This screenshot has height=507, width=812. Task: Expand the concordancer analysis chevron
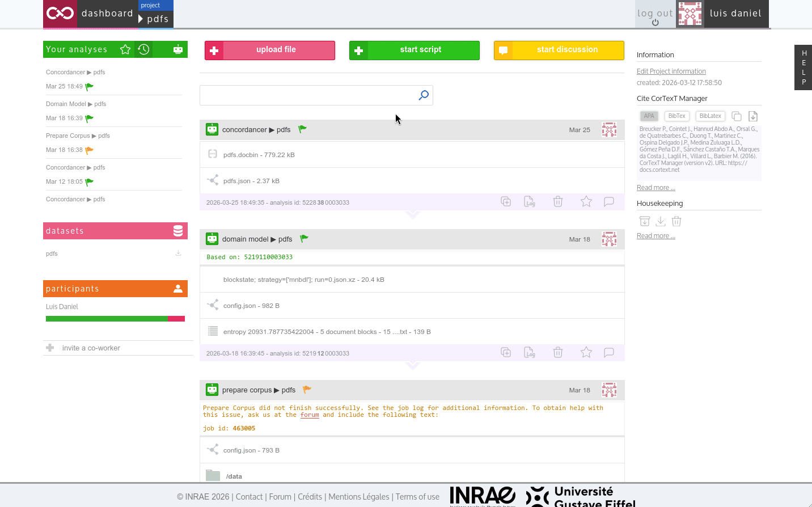click(x=413, y=215)
